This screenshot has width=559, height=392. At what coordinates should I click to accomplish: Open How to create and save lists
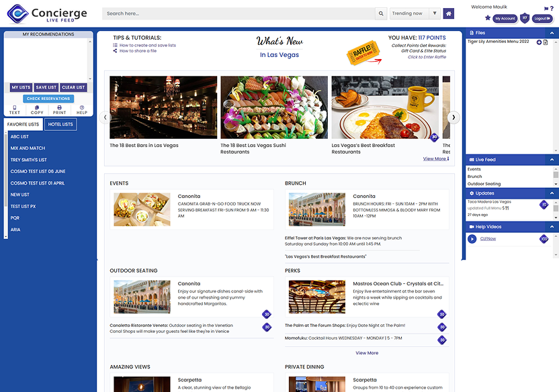148,45
